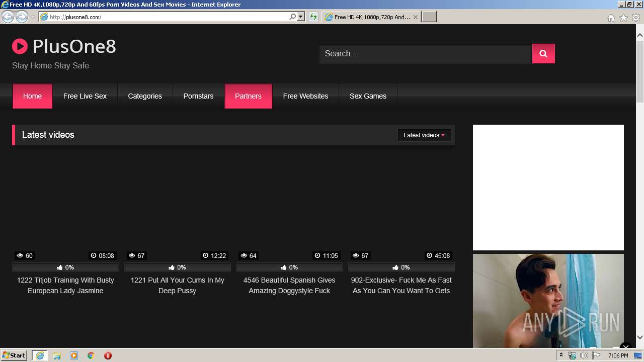Open the Categories menu item
The image size is (644, 362).
[x=145, y=96]
